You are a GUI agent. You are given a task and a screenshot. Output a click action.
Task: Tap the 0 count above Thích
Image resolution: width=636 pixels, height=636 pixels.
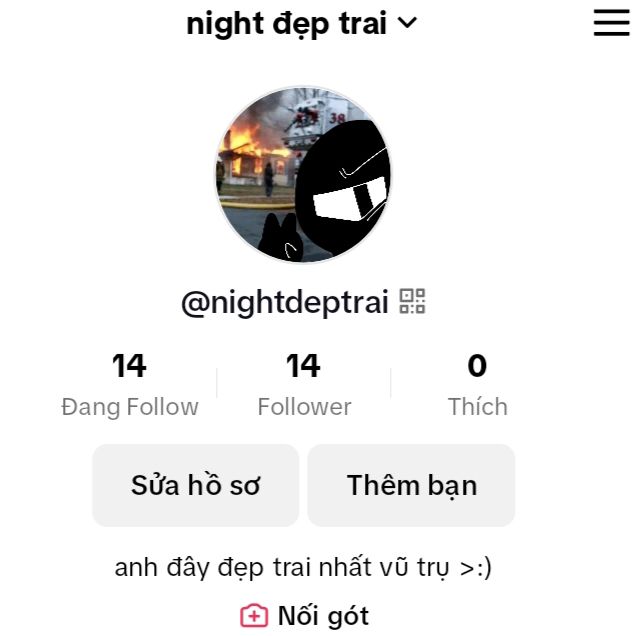[x=477, y=365]
